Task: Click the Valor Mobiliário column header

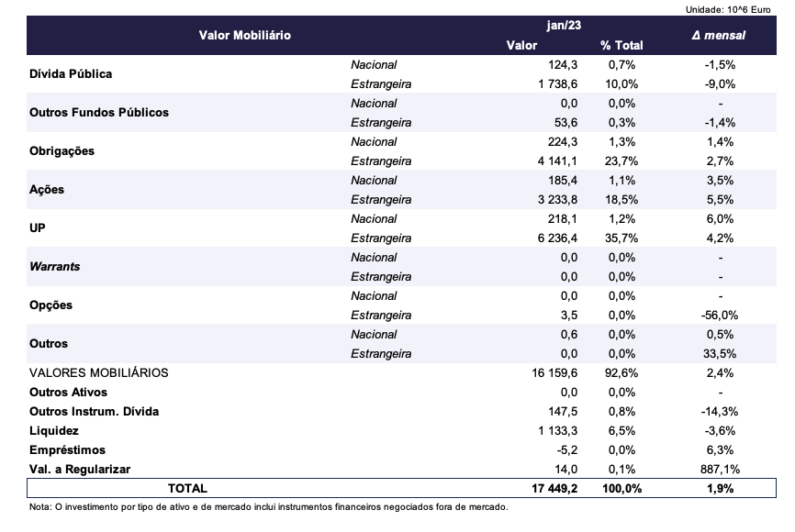Action: tap(244, 35)
